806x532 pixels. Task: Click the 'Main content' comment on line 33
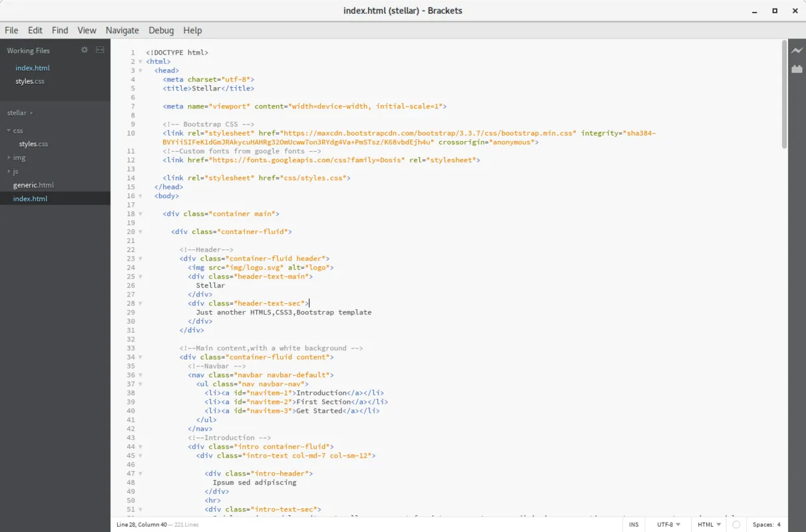271,348
